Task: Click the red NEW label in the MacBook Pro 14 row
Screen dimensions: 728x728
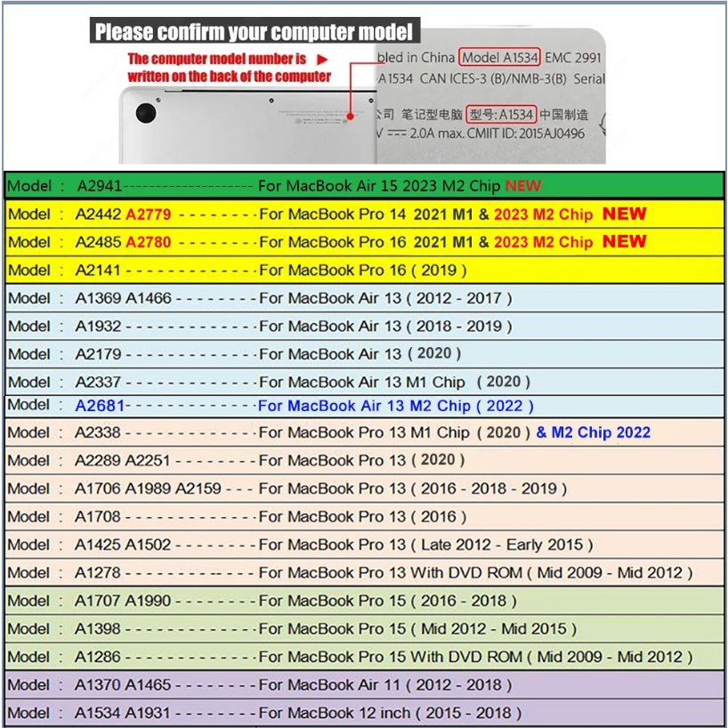Action: [624, 214]
